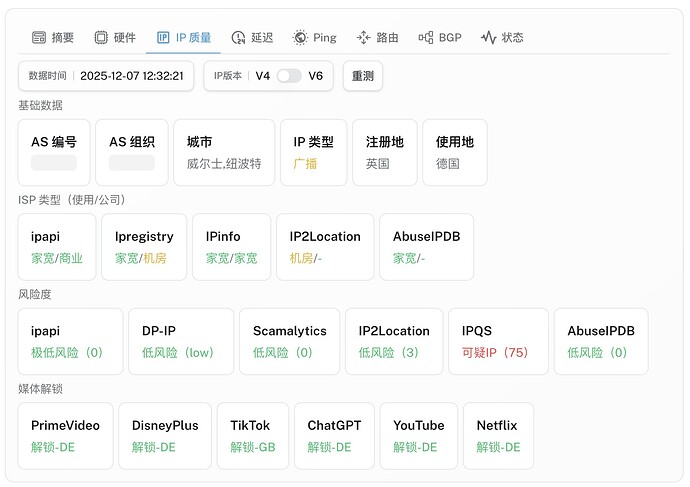This screenshot has width=690, height=487.
Task: Click the V6 label
Action: (316, 76)
